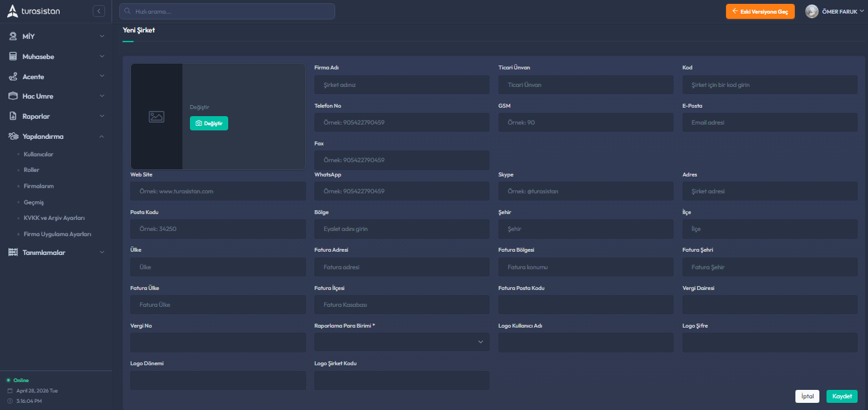Viewport: 868px width, 410px height.
Task: Click the Eski Versiyona Geç button
Action: point(760,12)
